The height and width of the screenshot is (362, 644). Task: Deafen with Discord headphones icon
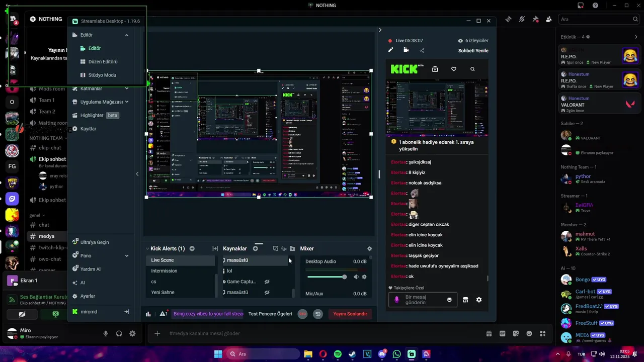point(119,333)
